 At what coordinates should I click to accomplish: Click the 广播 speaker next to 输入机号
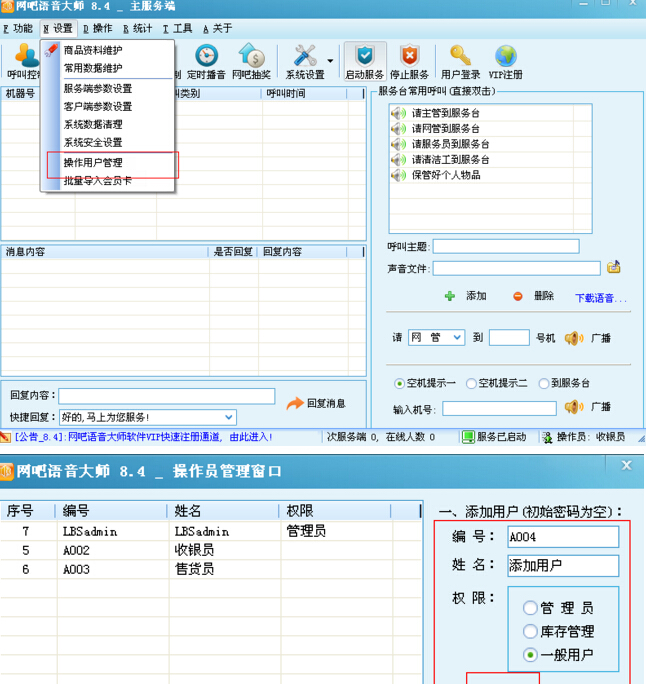click(x=574, y=407)
